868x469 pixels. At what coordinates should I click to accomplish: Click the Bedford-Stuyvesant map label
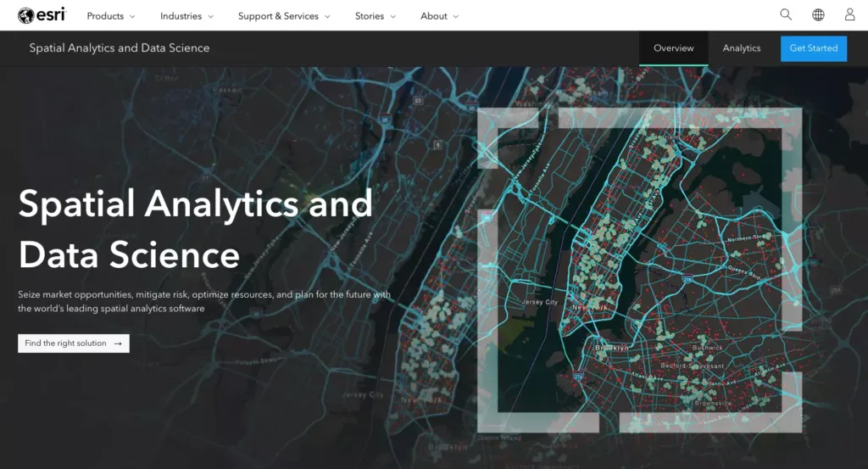click(692, 366)
